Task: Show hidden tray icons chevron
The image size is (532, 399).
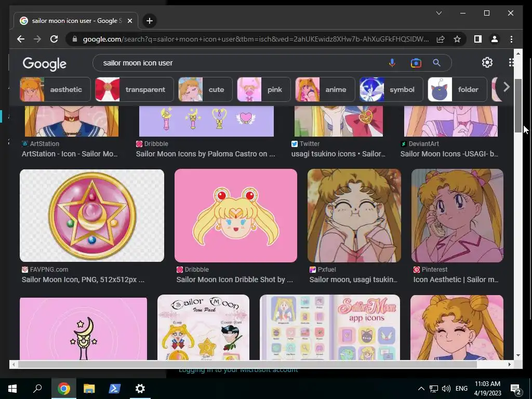Action: coord(421,389)
